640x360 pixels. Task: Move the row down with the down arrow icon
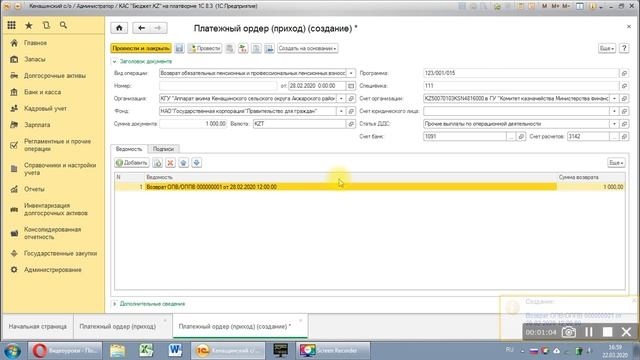pos(196,163)
